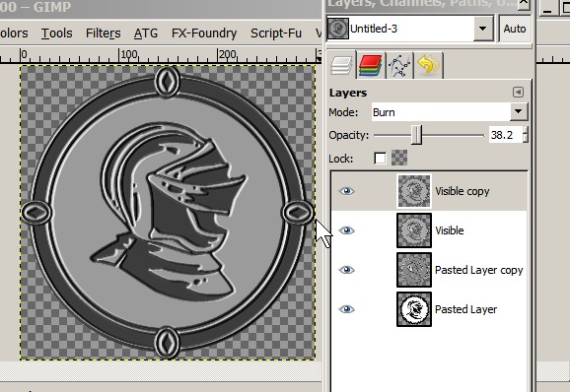Toggle the Lock pixels checkbox
570x392 pixels.
[x=380, y=159]
